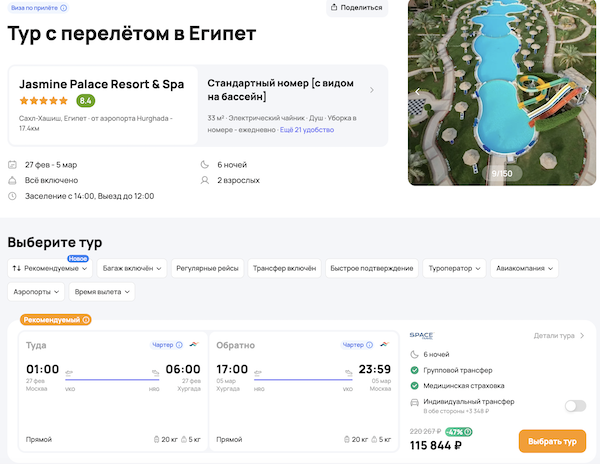This screenshot has width=600, height=464.
Task: Select the Быстрое подтверждение filter
Action: pyautogui.click(x=371, y=268)
